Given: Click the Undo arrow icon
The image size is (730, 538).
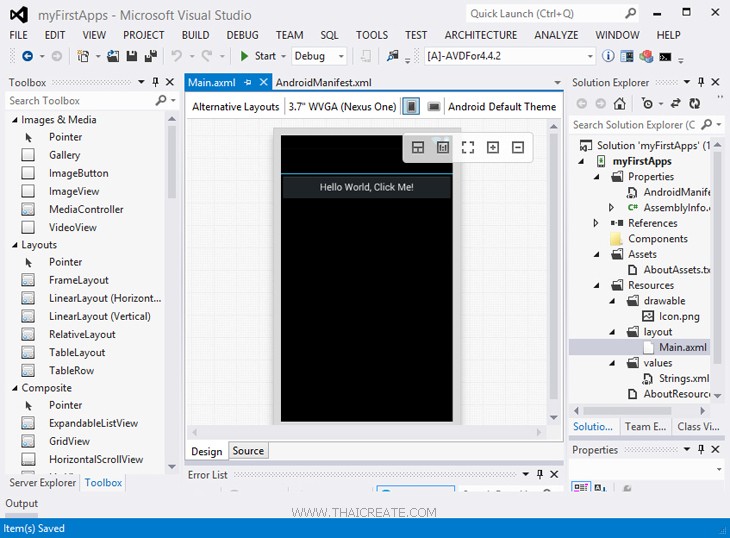Looking at the screenshot, I should (176, 56).
